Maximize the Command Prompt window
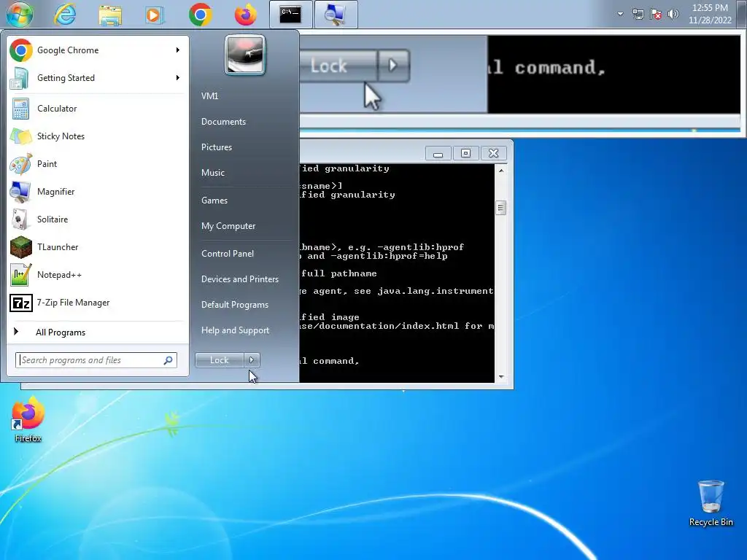Image resolution: width=747 pixels, height=560 pixels. tap(465, 153)
